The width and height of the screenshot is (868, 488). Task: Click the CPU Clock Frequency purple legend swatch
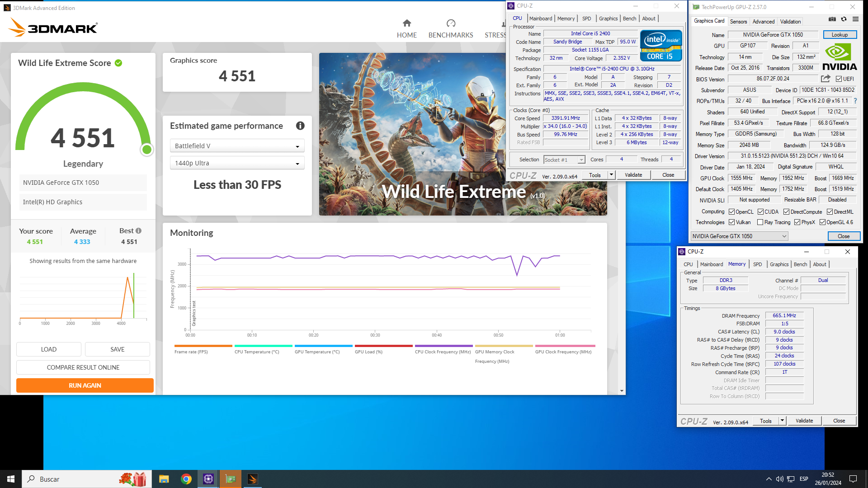[444, 346]
